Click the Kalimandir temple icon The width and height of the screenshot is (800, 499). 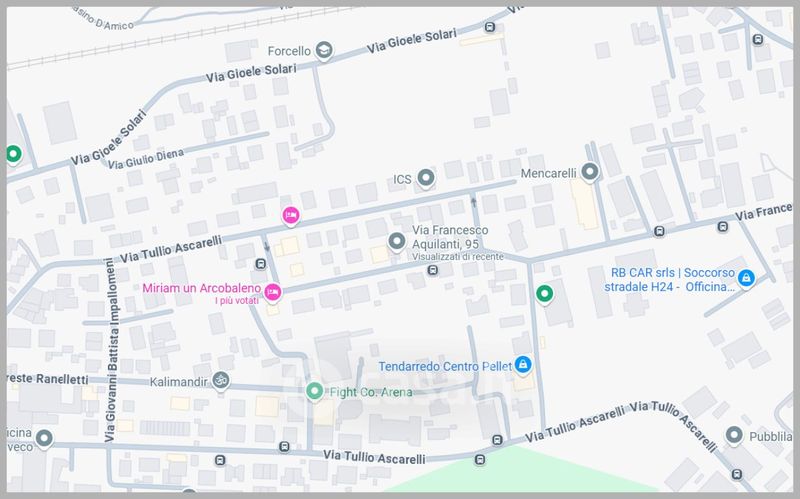pos(221,381)
